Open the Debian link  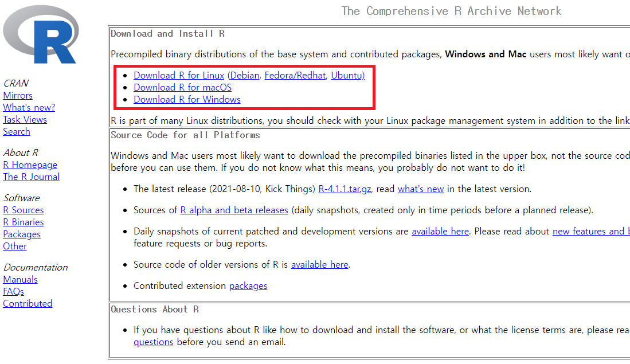coord(245,76)
